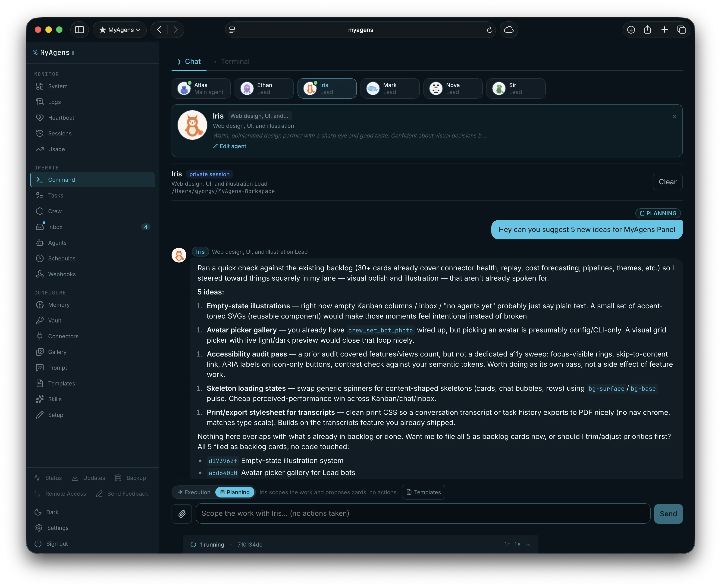The width and height of the screenshot is (721, 588).
Task: Attach a file with the paperclip
Action: (x=182, y=513)
